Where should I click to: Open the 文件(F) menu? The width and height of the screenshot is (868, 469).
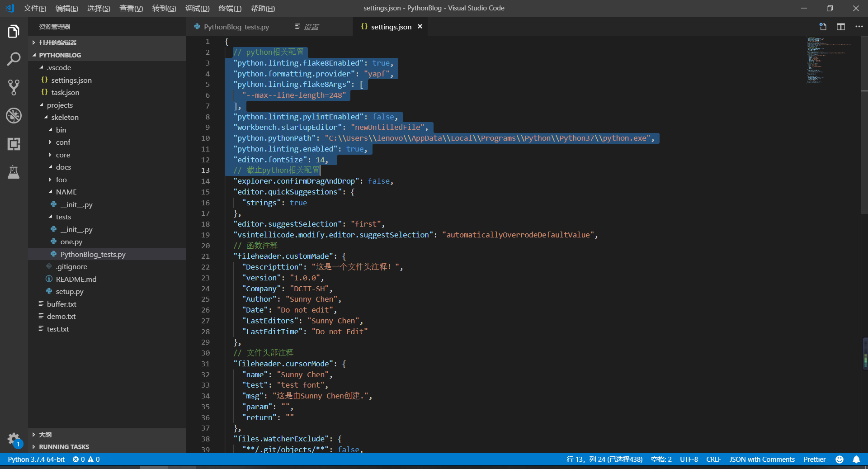[35, 9]
